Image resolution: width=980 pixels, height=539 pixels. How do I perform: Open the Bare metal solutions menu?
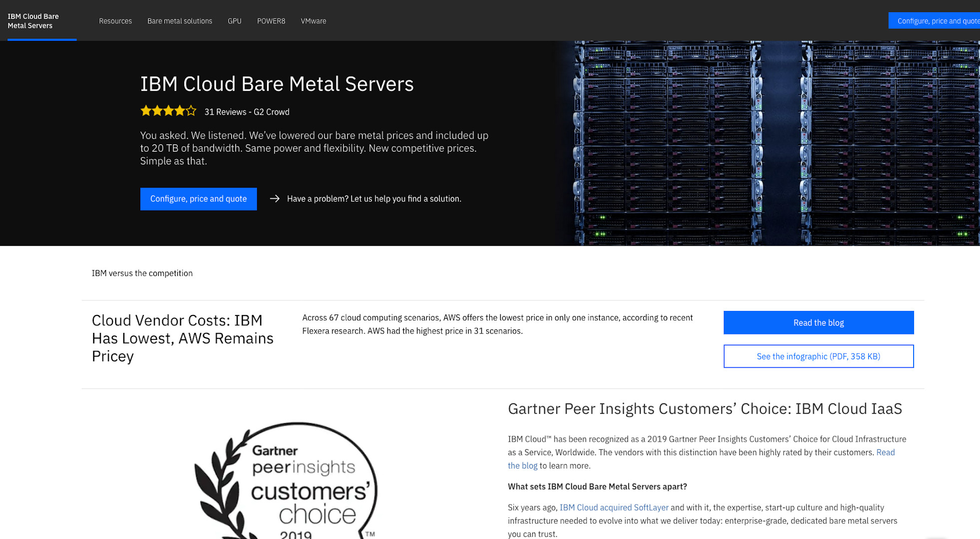click(180, 21)
